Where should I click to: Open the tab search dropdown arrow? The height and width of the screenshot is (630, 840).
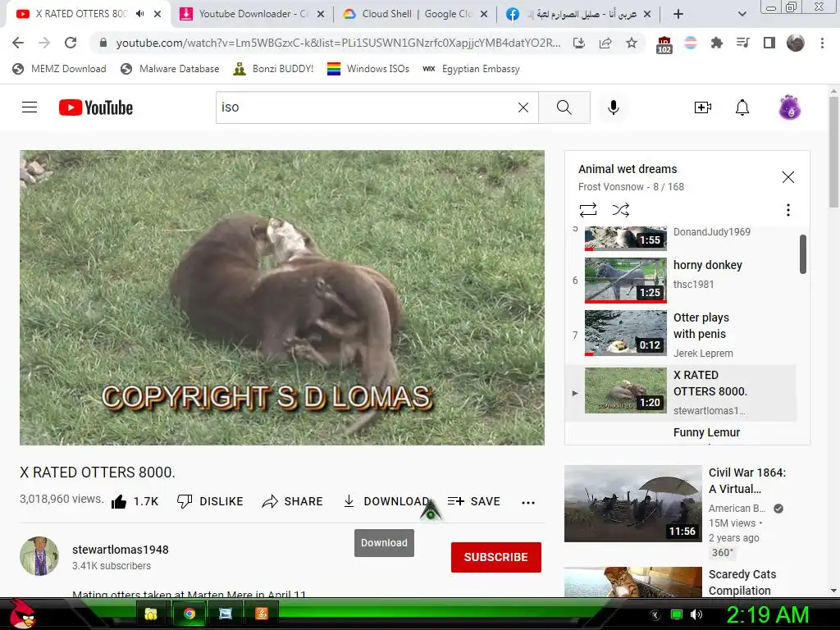pyautogui.click(x=742, y=15)
